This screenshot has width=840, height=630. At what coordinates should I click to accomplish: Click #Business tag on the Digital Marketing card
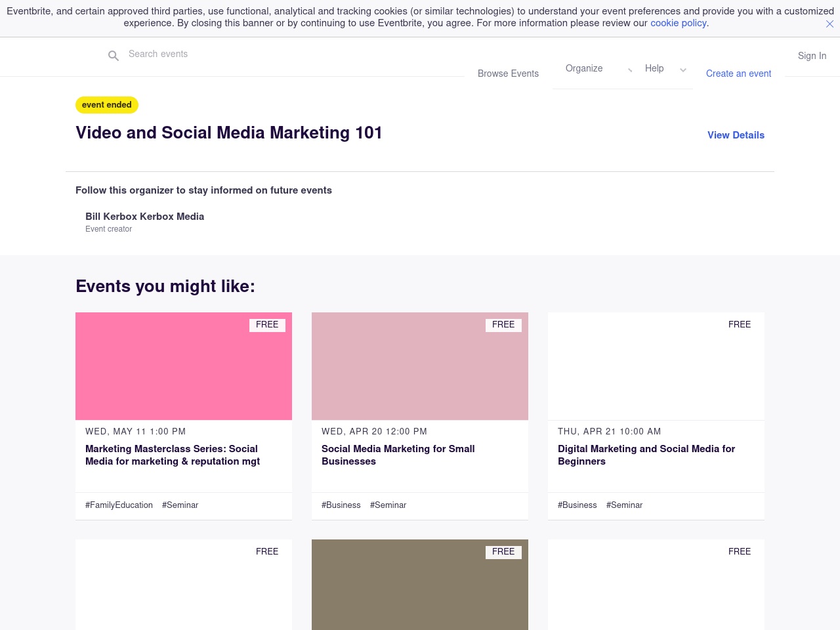(577, 505)
